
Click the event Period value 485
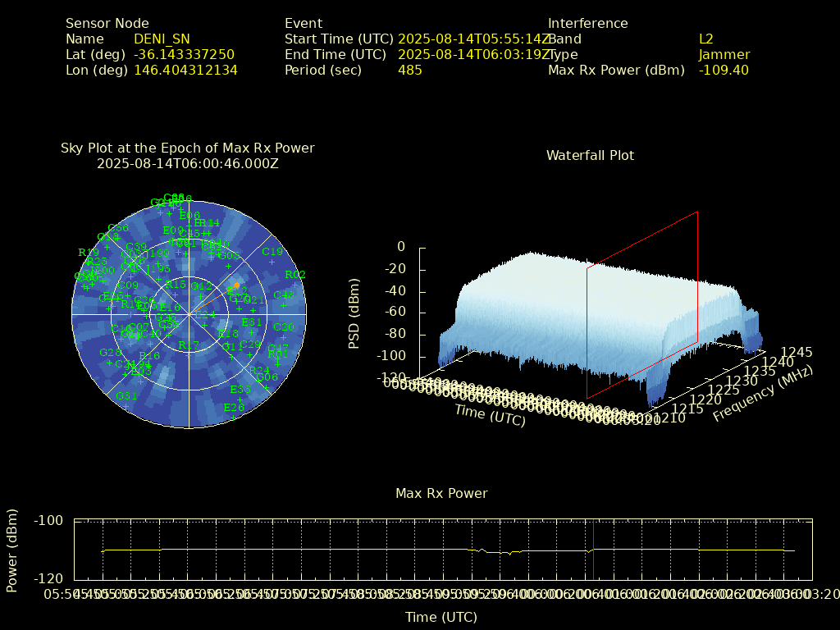(x=409, y=71)
